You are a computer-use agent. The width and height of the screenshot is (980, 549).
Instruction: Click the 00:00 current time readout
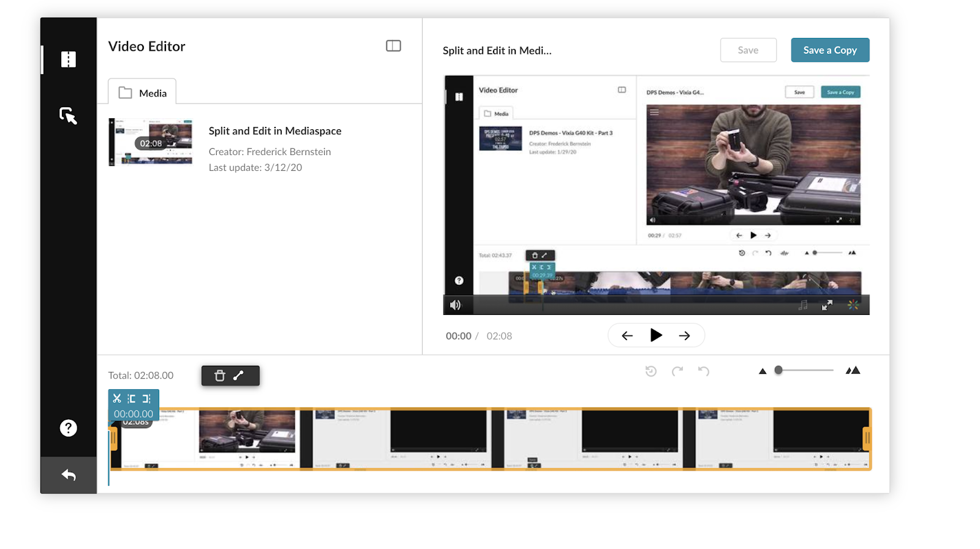[459, 336]
